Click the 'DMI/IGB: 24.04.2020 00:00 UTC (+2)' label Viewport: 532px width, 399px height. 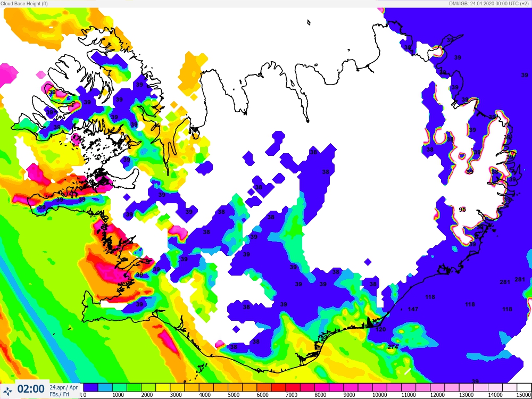(488, 4)
